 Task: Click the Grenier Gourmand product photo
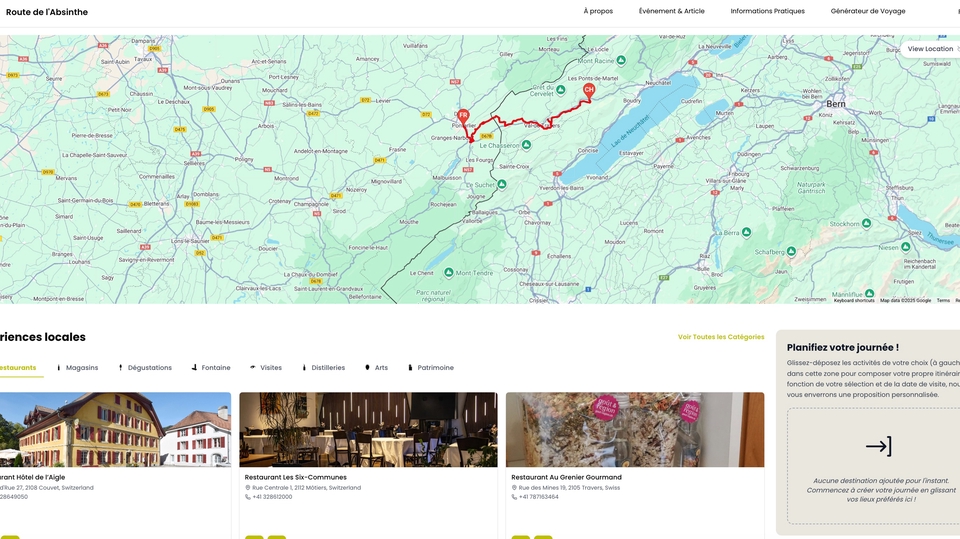pyautogui.click(x=635, y=429)
